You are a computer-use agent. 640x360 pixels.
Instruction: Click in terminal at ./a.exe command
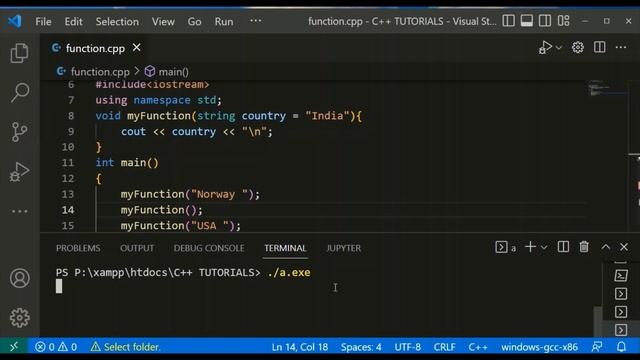tap(289, 273)
